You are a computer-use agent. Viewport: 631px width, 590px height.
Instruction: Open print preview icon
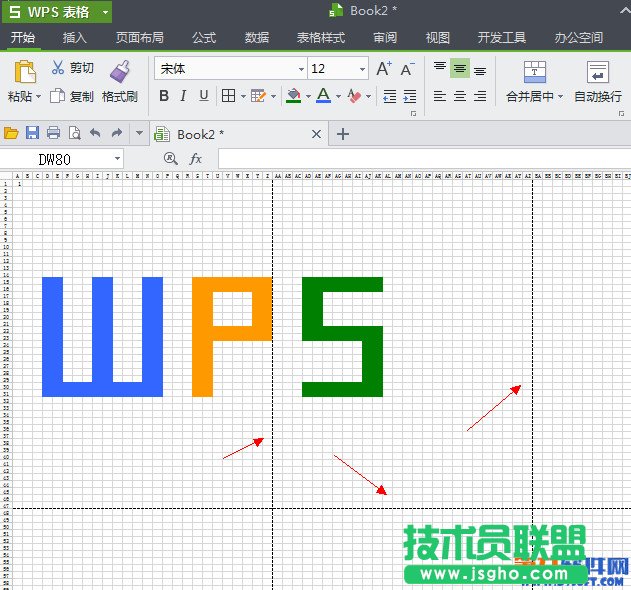click(74, 132)
